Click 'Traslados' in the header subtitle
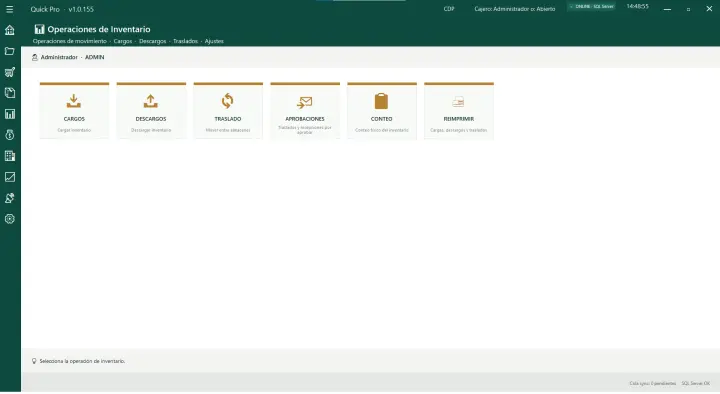 coord(186,41)
